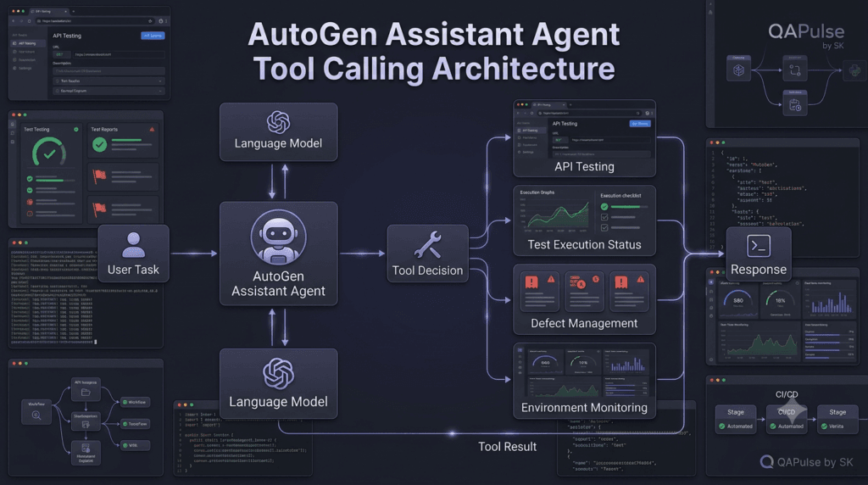
Task: Toggle Automated check on the CI/CD stage box
Action: 773,426
